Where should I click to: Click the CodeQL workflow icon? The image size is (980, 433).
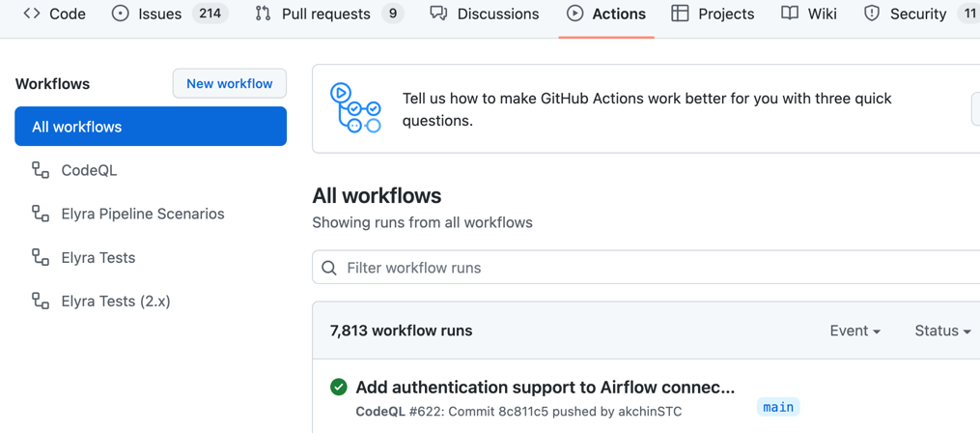pyautogui.click(x=41, y=170)
